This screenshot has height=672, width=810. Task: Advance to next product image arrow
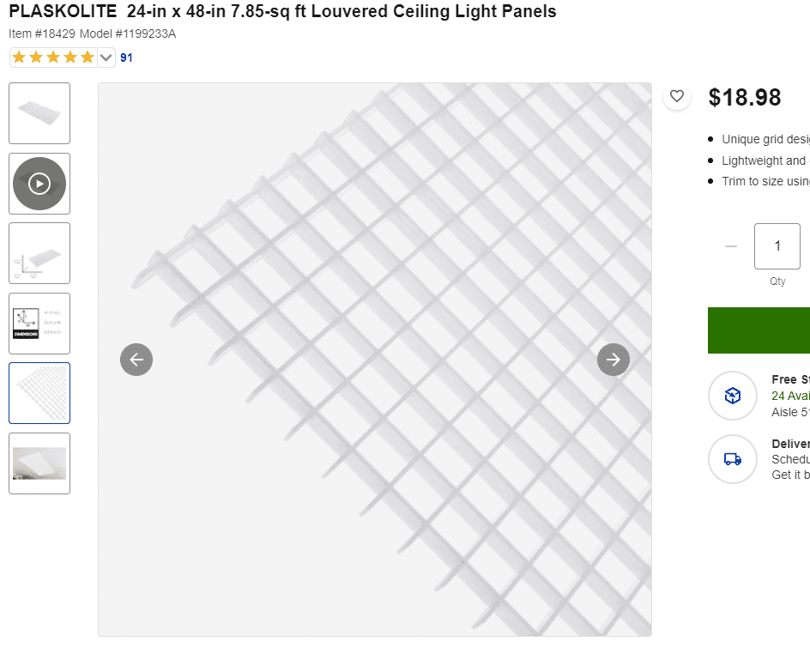click(x=613, y=360)
